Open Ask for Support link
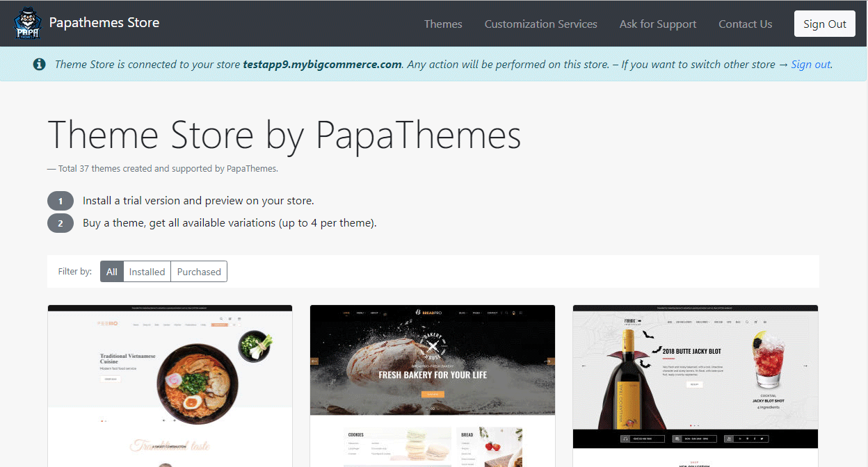This screenshot has width=868, height=467. [657, 24]
